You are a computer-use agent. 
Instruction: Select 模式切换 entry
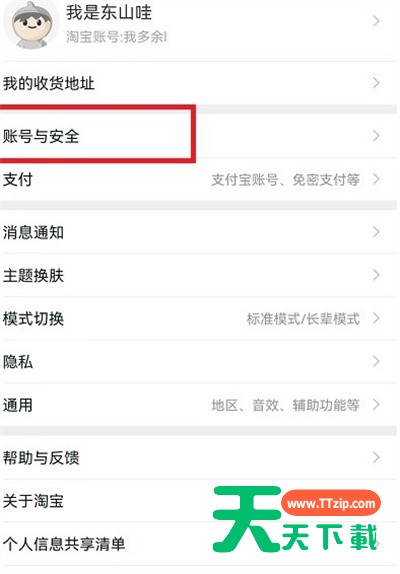pos(199,318)
